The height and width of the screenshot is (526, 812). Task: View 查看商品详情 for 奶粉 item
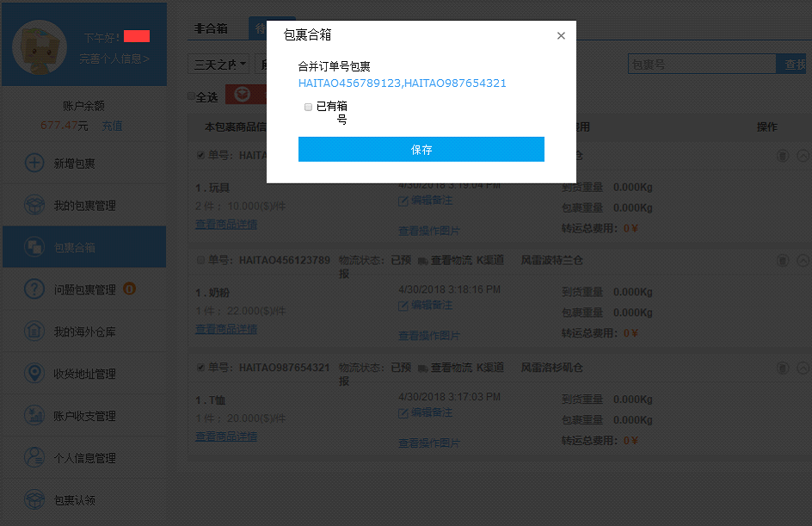click(x=226, y=329)
